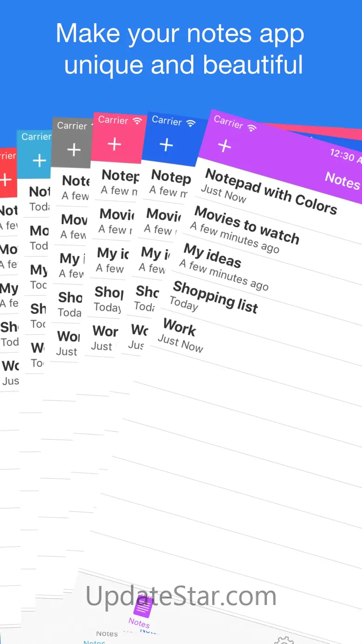362x644 pixels.
Task: Click Wi-Fi icon in blue status bar
Action: pyautogui.click(x=191, y=123)
